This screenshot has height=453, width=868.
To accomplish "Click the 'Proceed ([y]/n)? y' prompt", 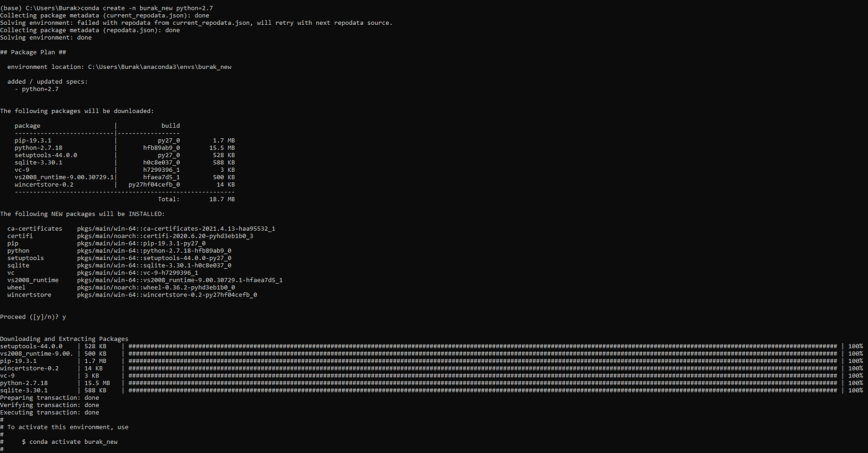I will tap(33, 317).
